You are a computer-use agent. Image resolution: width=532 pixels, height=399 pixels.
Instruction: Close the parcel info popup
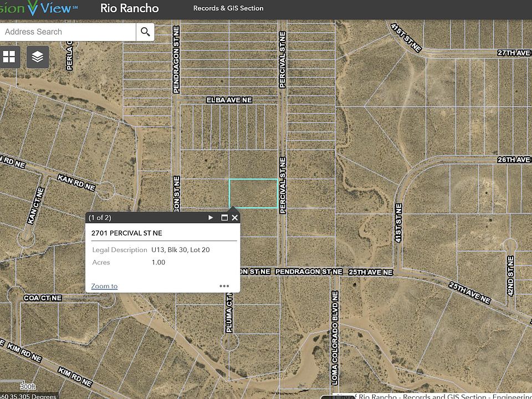235,218
